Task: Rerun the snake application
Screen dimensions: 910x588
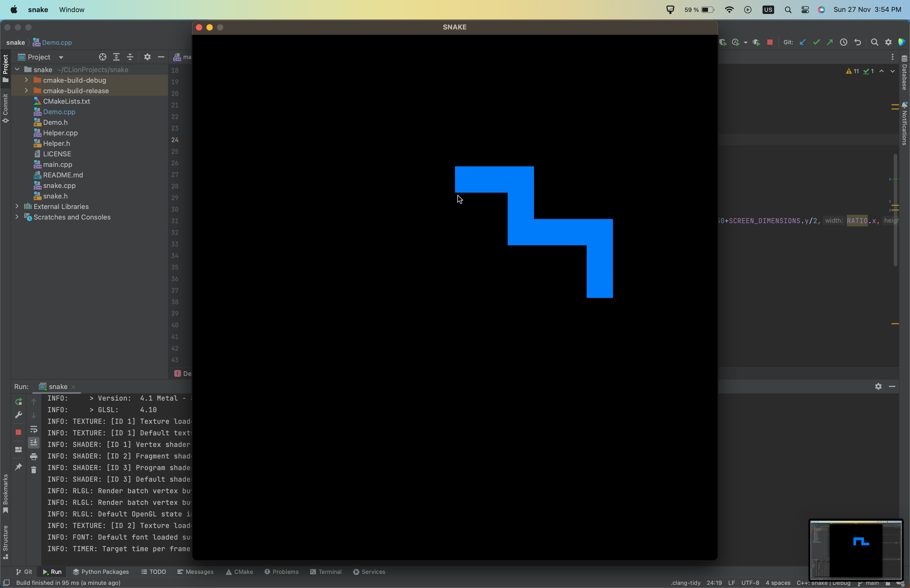Action: tap(18, 402)
